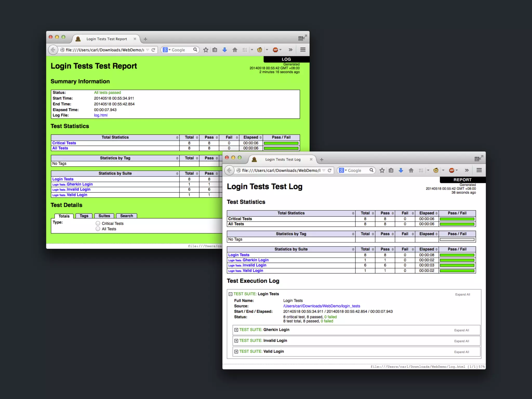Expand the Invalid Login test suite

[x=236, y=341]
